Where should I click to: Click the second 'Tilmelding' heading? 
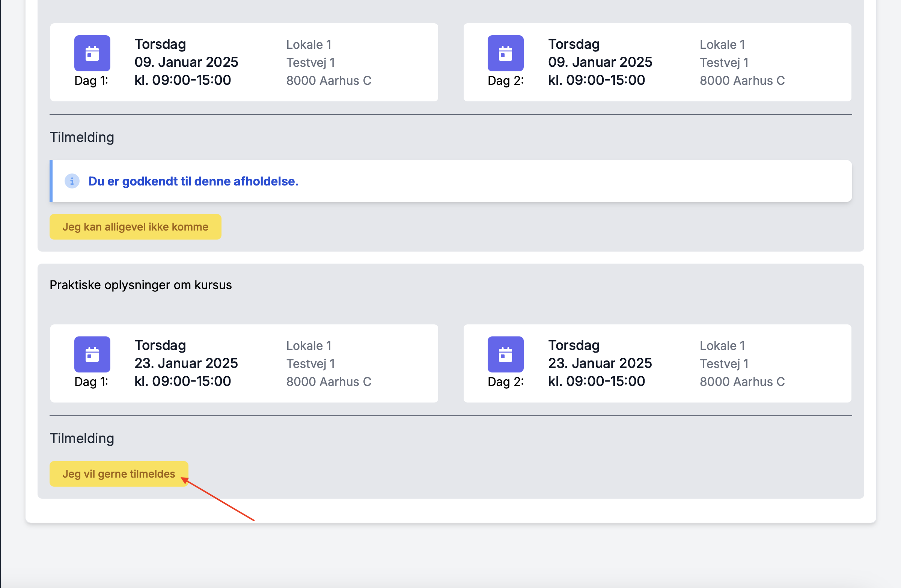[x=82, y=438]
